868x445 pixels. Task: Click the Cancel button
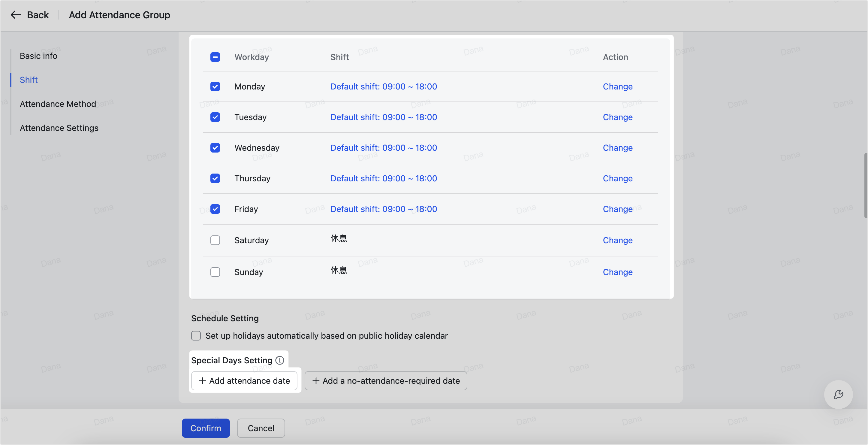(x=261, y=428)
